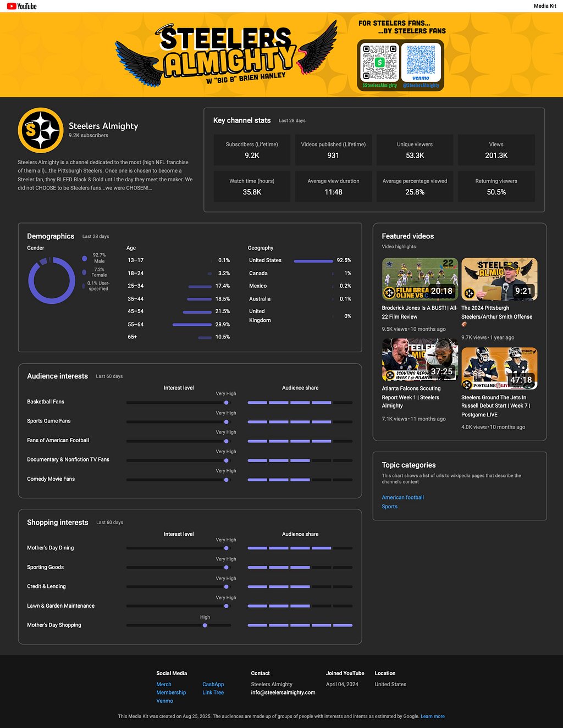Click Broderick Jones Is A BUST video title

[x=420, y=312]
